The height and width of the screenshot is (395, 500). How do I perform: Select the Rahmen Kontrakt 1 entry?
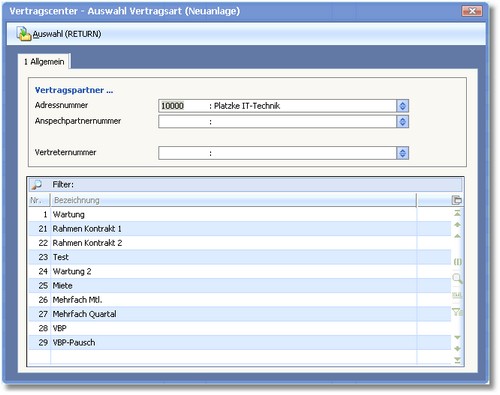[240, 229]
